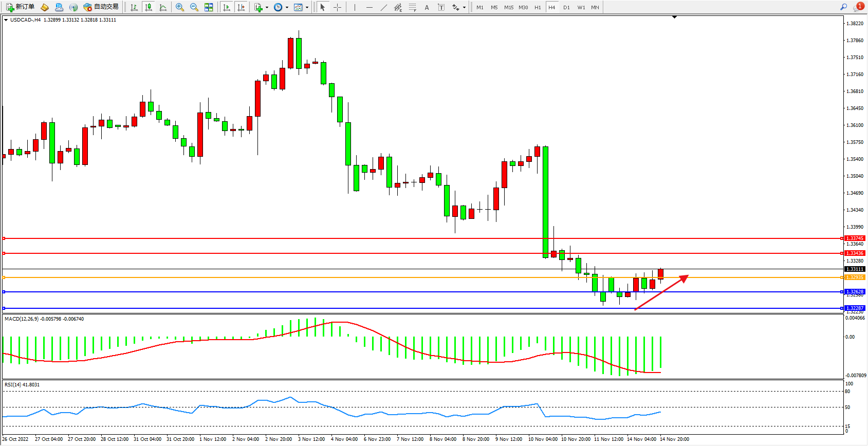Viewport: 868px width, 446px height.
Task: Select the M15 timeframe
Action: click(x=508, y=7)
